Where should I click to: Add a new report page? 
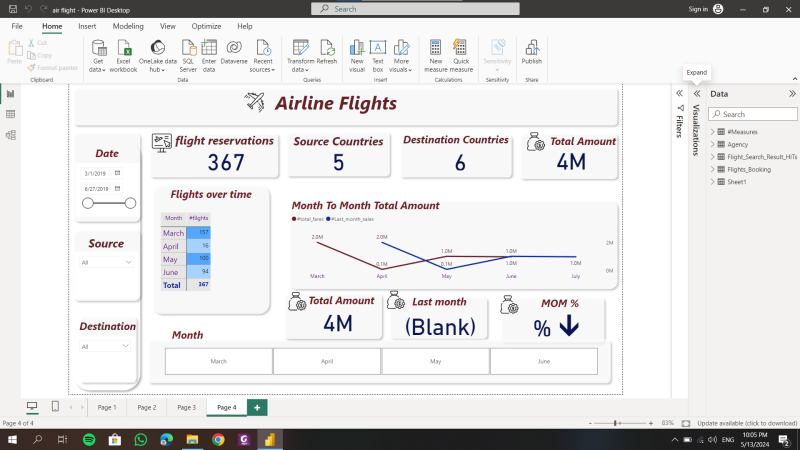(x=257, y=407)
